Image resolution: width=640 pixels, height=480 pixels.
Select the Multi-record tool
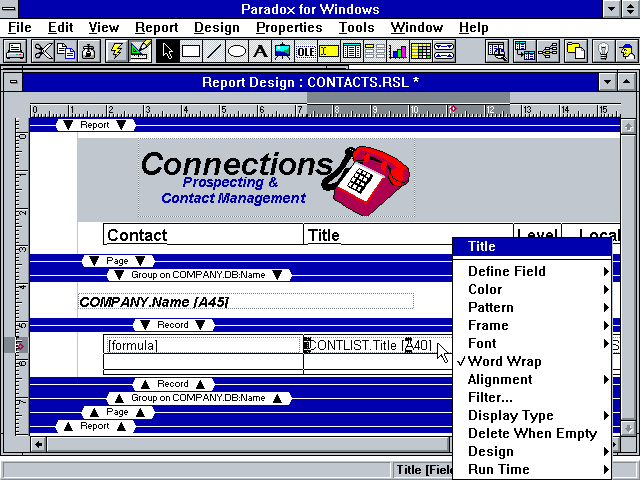[374, 51]
